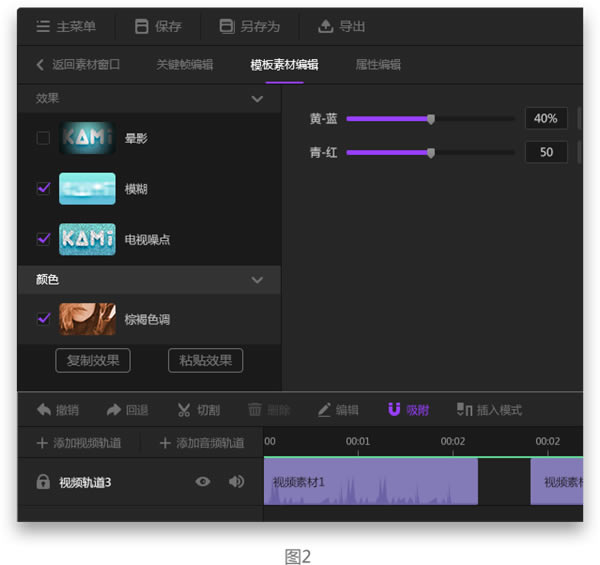Screen dimensions: 600x565
Task: Click the 另存为 label in top bar
Action: pos(260,26)
